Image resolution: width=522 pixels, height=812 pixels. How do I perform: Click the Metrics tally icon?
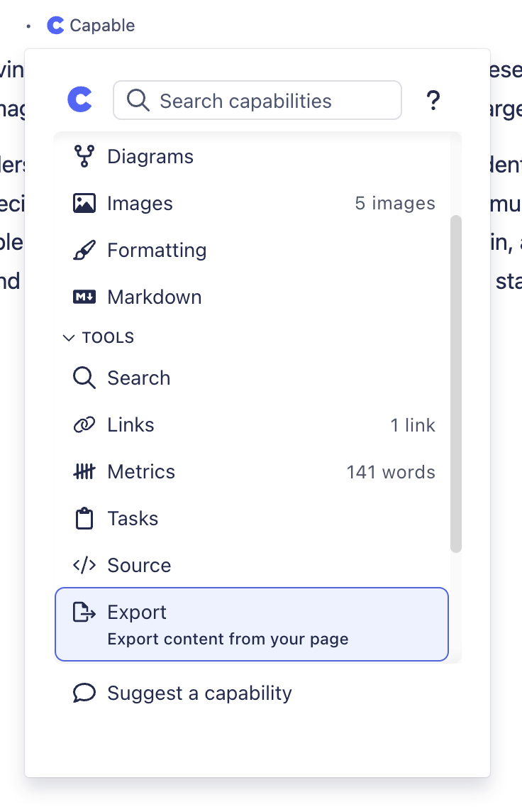coord(84,472)
